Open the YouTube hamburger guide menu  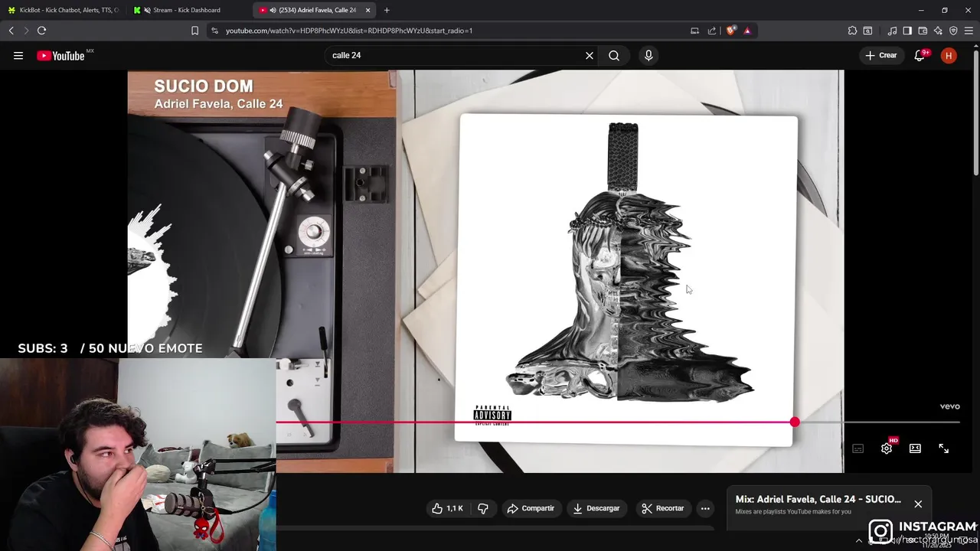pyautogui.click(x=18, y=55)
